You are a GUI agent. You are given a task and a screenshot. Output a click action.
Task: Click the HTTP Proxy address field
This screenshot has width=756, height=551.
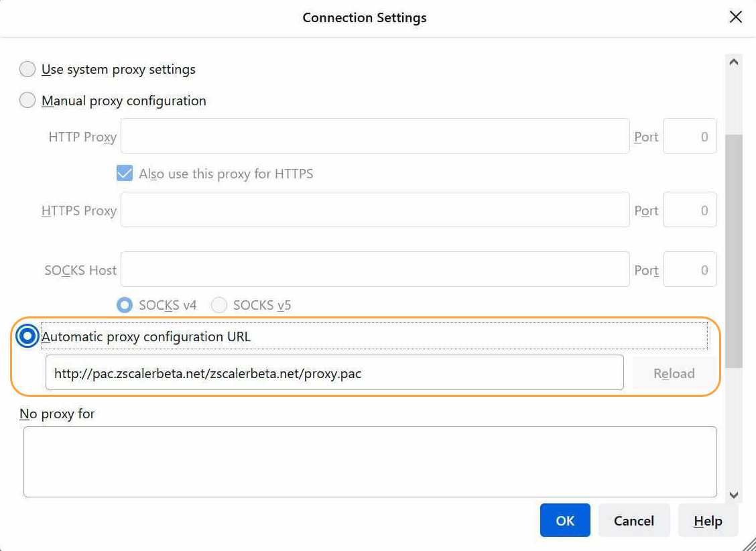tap(375, 136)
